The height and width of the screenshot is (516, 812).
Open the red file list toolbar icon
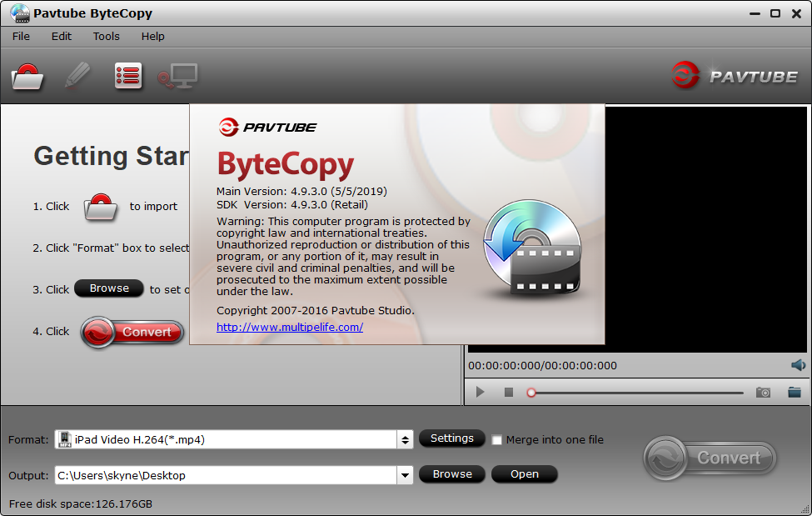128,76
